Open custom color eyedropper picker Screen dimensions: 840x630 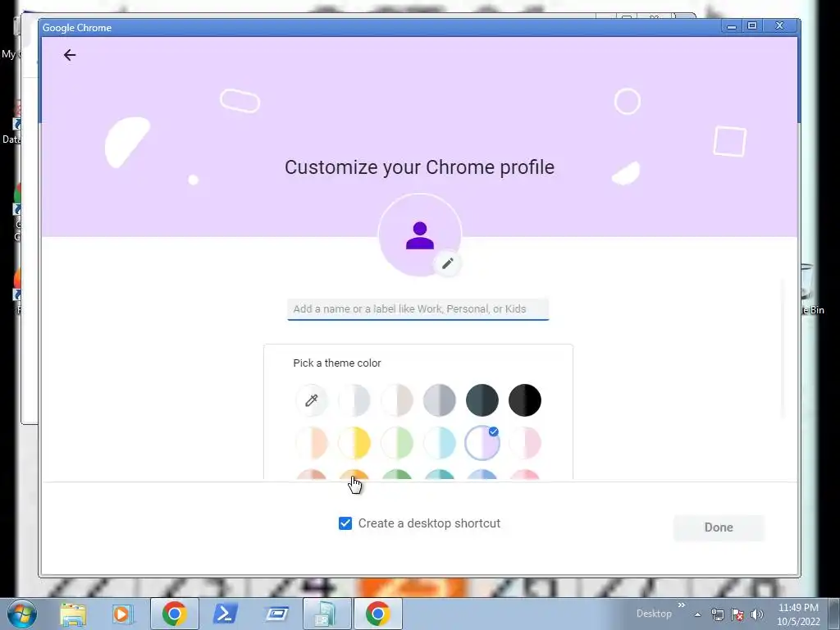pyautogui.click(x=312, y=400)
